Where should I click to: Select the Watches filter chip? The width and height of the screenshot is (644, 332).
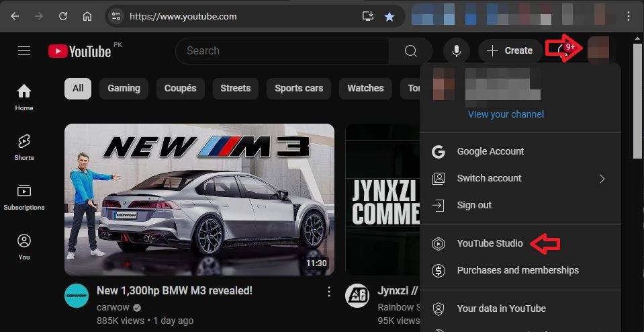(x=365, y=88)
